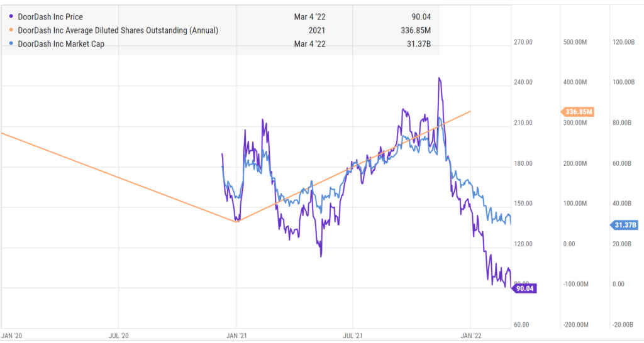Click the Average Diluted Shares Outstanding legend label
644x343 pixels.
[x=118, y=30]
